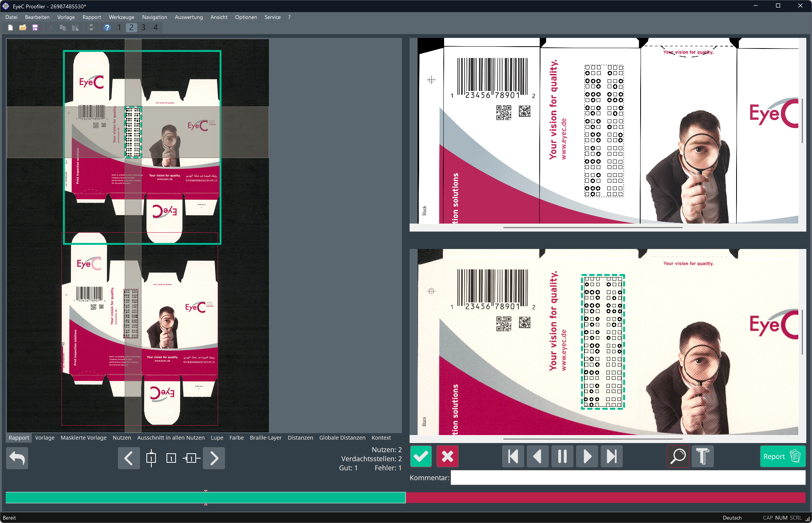Click the save icon in the toolbar
The image size is (812, 523).
(35, 28)
